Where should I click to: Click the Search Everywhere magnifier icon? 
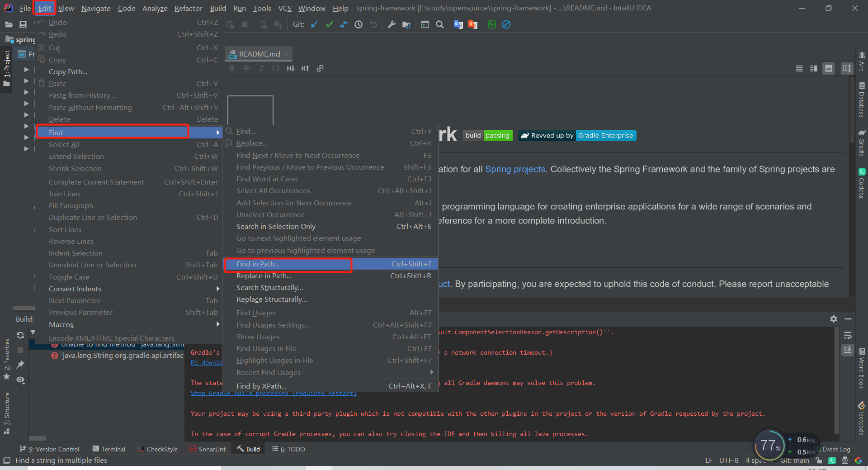coord(440,24)
